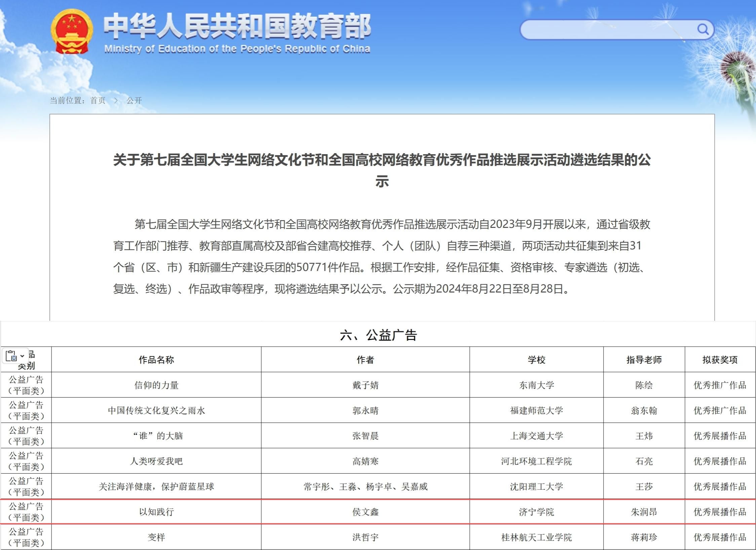Select the 以知践行 work name cell
Screen dimensions: 756x550
(156, 512)
